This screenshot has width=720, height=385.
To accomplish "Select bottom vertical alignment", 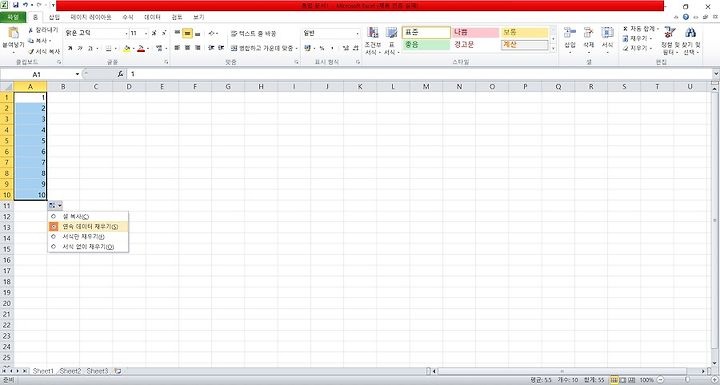I will coord(197,33).
